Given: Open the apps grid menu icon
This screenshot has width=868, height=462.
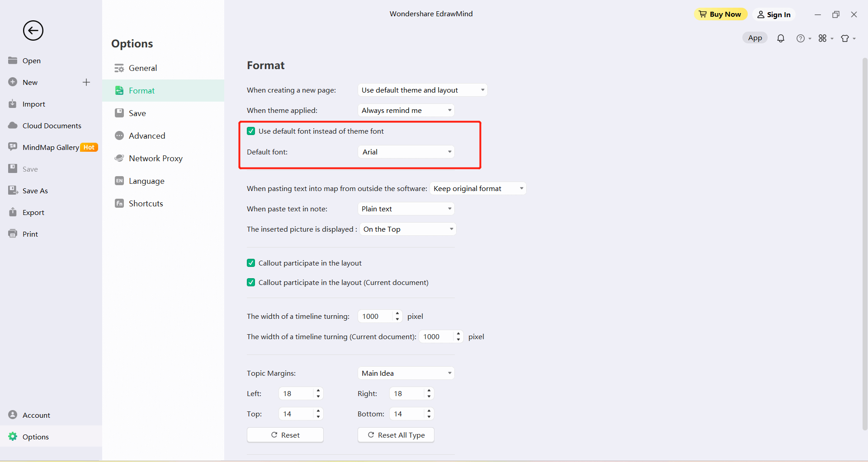Looking at the screenshot, I should click(826, 38).
